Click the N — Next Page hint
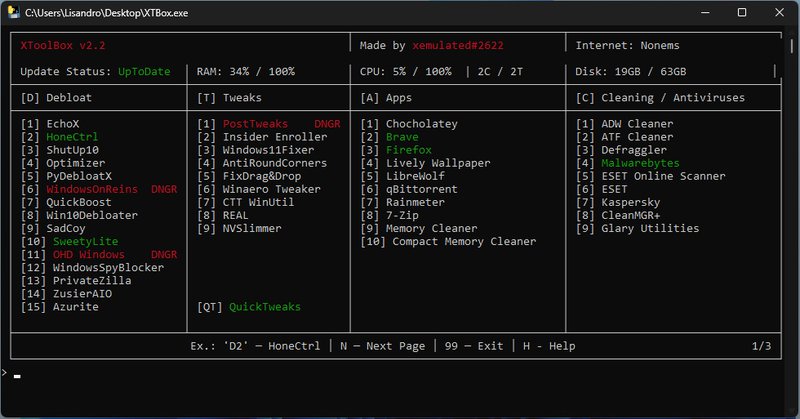800x419 pixels. [382, 346]
